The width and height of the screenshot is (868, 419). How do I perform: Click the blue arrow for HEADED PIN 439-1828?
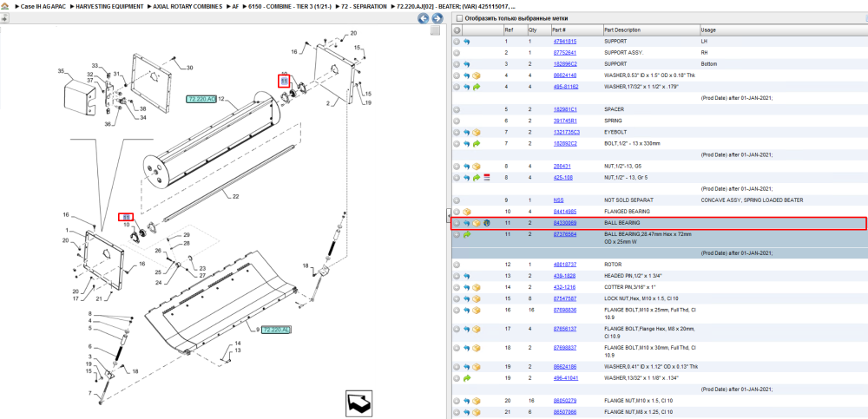467,276
